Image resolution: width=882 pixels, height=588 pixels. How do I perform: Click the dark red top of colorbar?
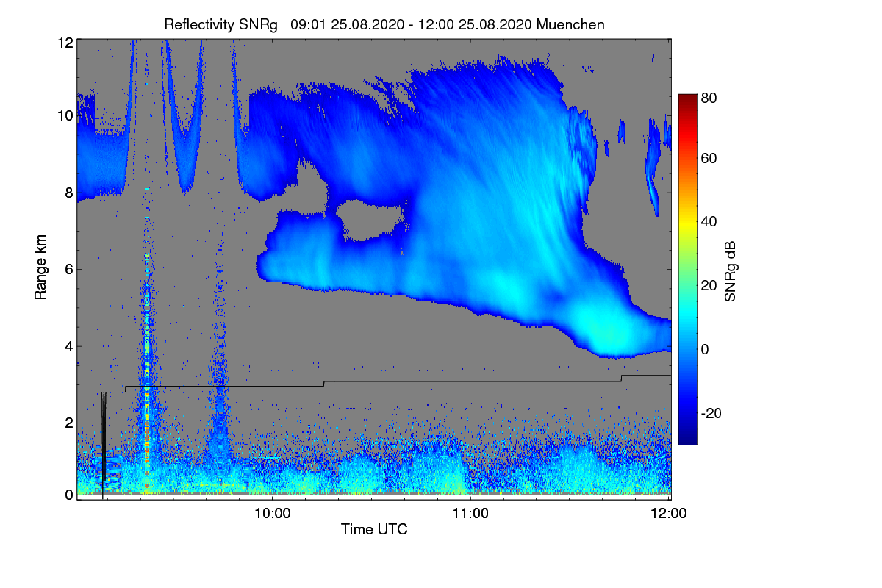(687, 99)
